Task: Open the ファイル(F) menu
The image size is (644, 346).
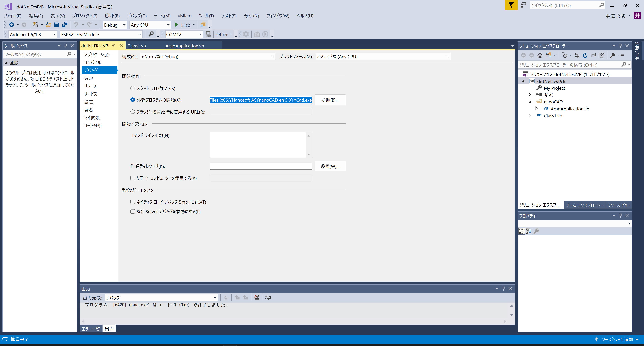Action: coord(13,16)
